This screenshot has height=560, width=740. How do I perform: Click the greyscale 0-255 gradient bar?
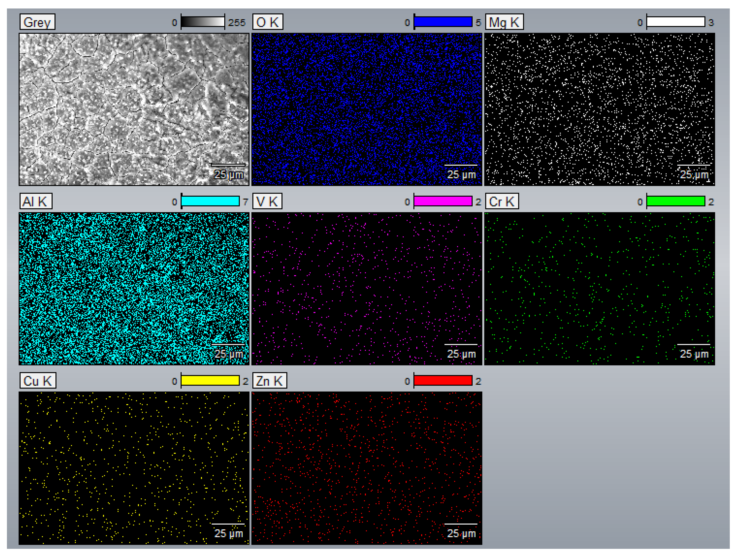click(203, 22)
